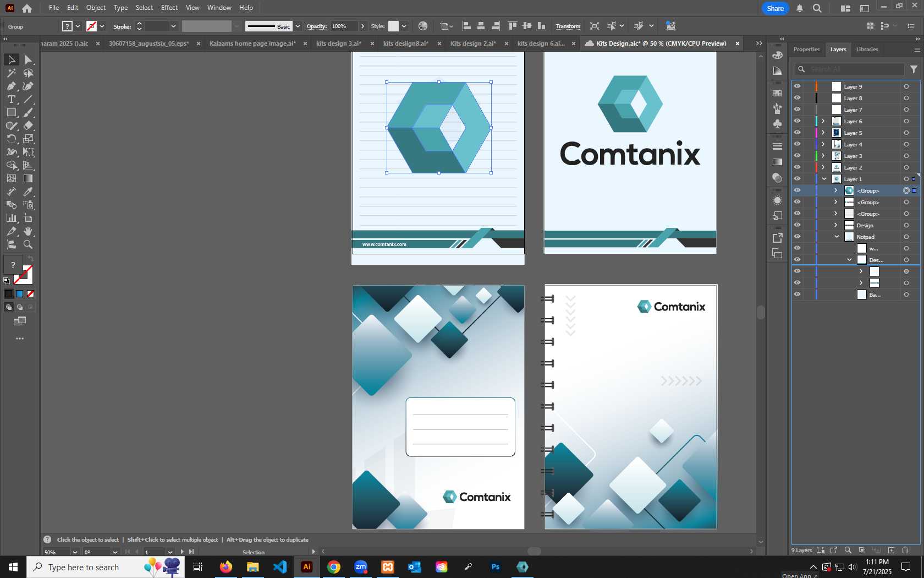Open the zoom level dropdown showing 50%
Viewport: 924px width, 578px height.
(75, 552)
